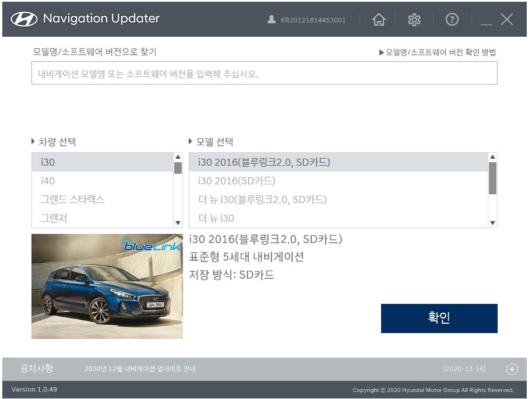The width and height of the screenshot is (532, 399).
Task: Open the Home icon in header
Action: point(379,20)
